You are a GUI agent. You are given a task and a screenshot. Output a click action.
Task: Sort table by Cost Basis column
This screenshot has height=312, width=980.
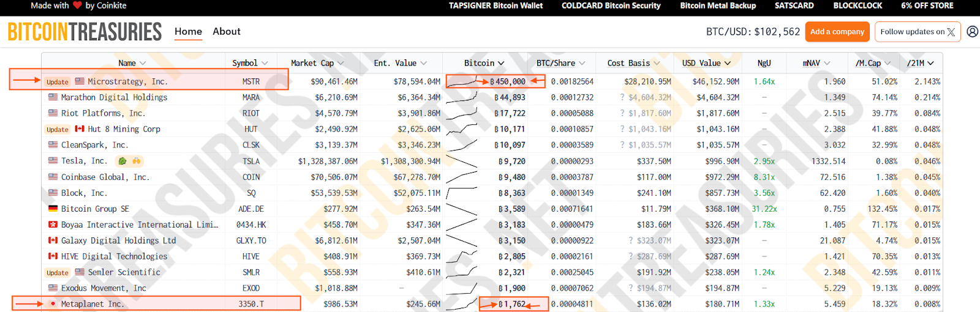(x=633, y=63)
